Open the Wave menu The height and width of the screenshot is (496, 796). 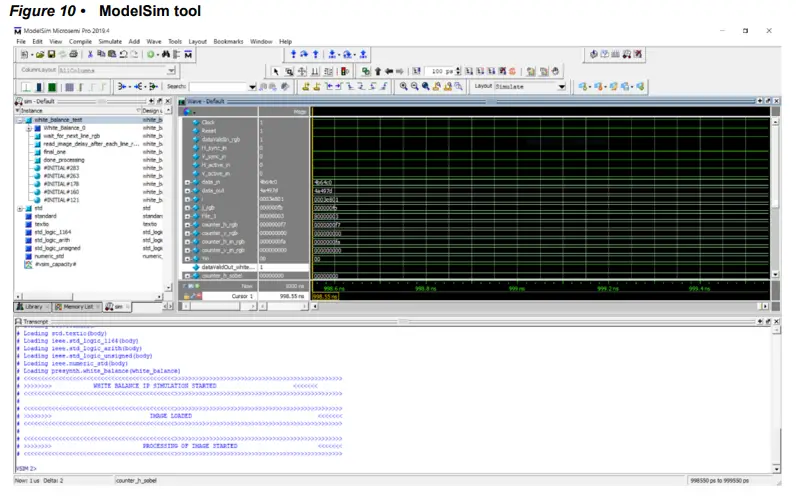click(153, 41)
